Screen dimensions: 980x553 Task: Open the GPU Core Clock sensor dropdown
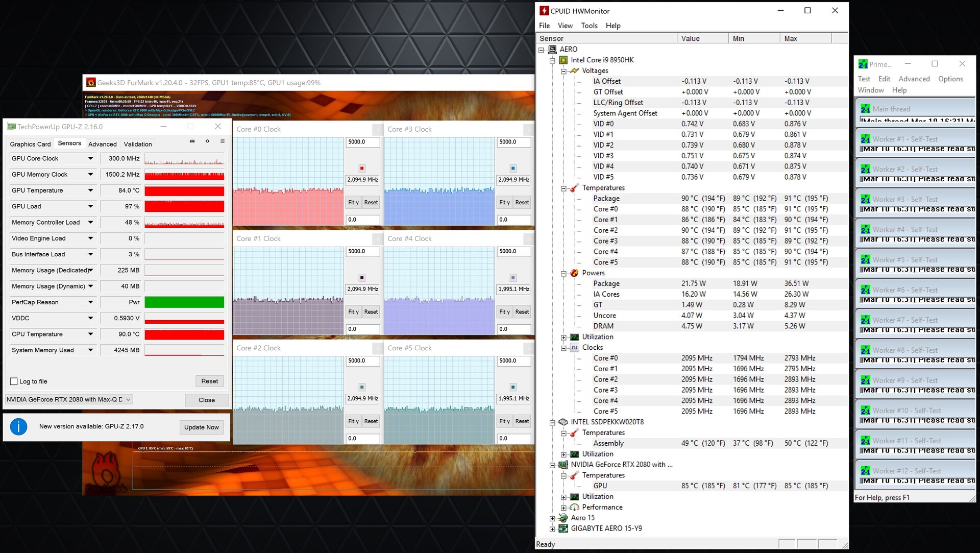point(90,159)
